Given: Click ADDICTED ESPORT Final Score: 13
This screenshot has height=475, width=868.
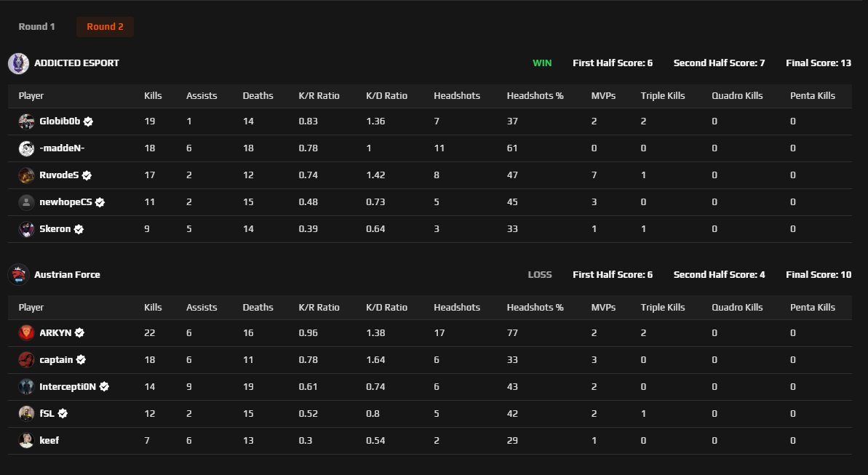Looking at the screenshot, I should tap(819, 63).
